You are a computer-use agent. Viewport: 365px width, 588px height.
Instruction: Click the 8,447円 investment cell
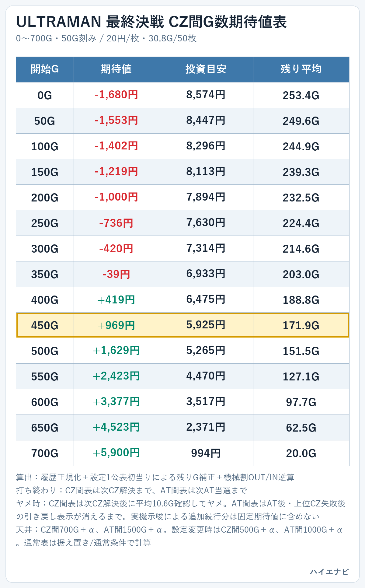pyautogui.click(x=206, y=121)
